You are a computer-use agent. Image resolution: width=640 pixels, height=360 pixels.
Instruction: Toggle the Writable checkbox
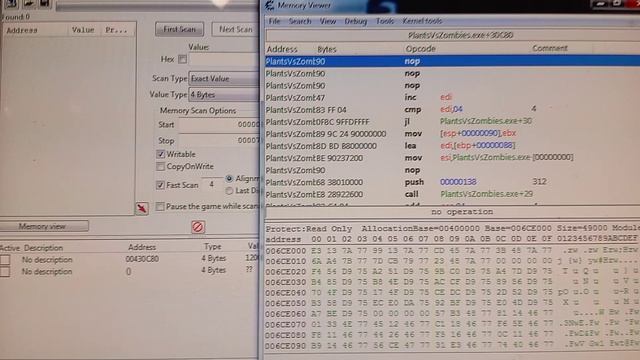point(160,154)
